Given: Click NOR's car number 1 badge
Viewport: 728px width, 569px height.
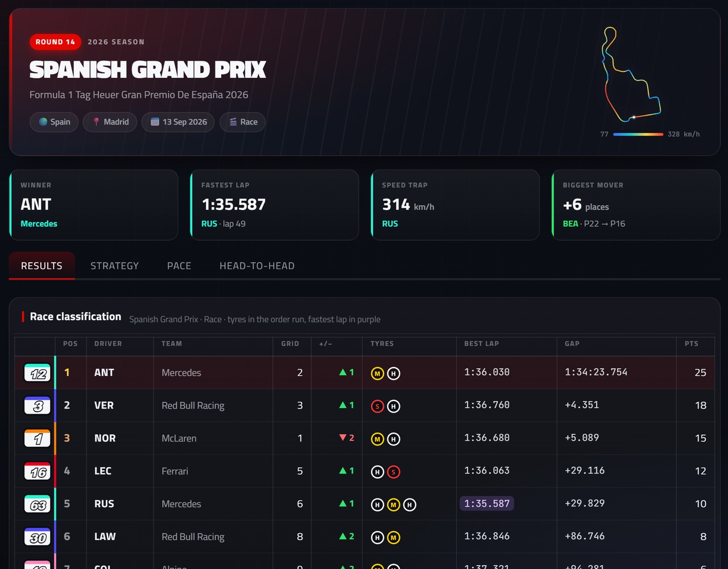Looking at the screenshot, I should [38, 438].
